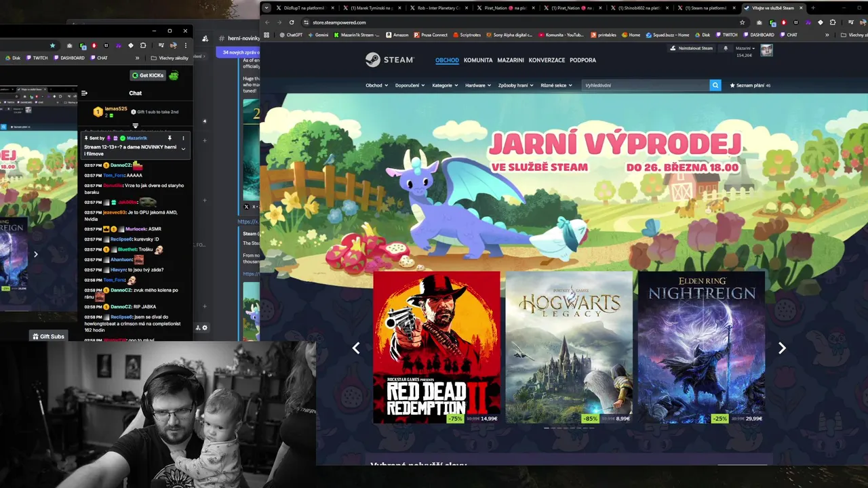Viewport: 868px width, 488px height.
Task: Expand the Doporučení dropdown
Action: pos(410,85)
